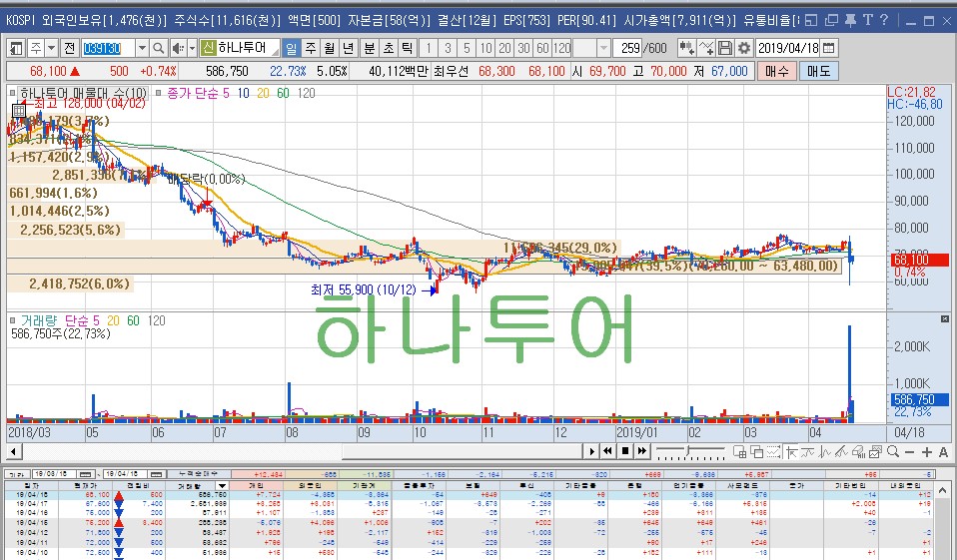
Task: Click the chart rewind button
Action: [x=608, y=451]
